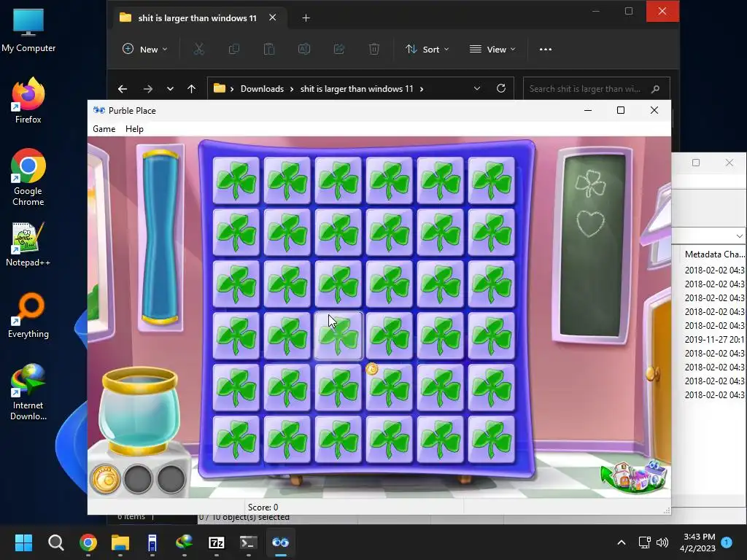
Task: Open the Windows Start menu
Action: click(x=23, y=542)
